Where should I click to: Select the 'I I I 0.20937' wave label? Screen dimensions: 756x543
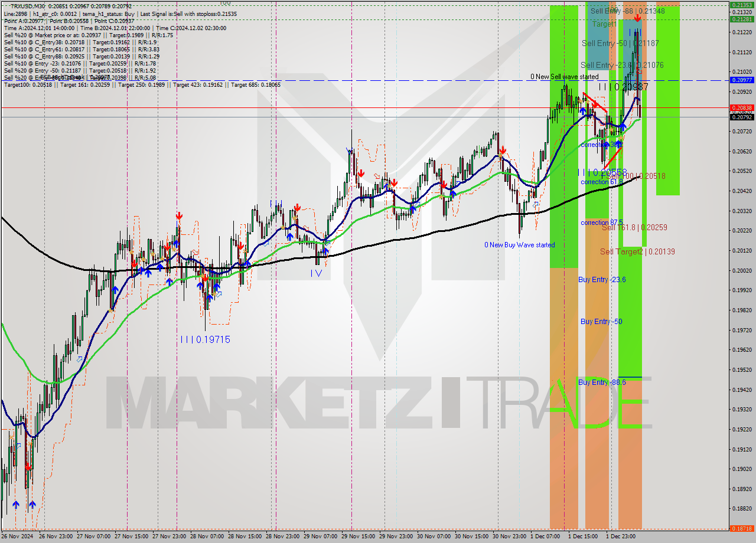(x=623, y=87)
